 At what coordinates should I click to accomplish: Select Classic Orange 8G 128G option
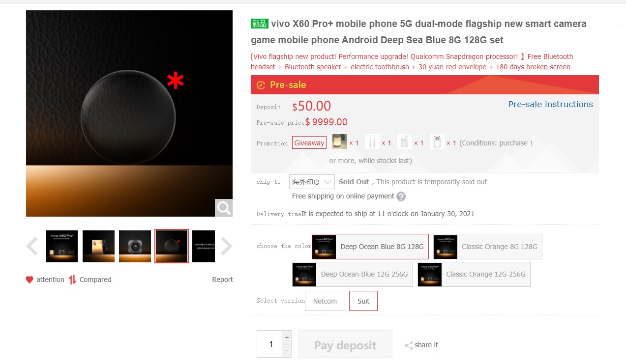tap(488, 247)
